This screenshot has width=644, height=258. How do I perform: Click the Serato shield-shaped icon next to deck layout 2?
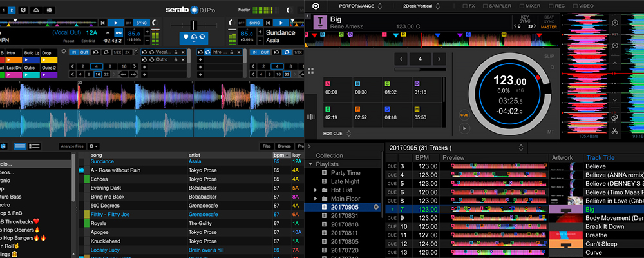coord(24,10)
